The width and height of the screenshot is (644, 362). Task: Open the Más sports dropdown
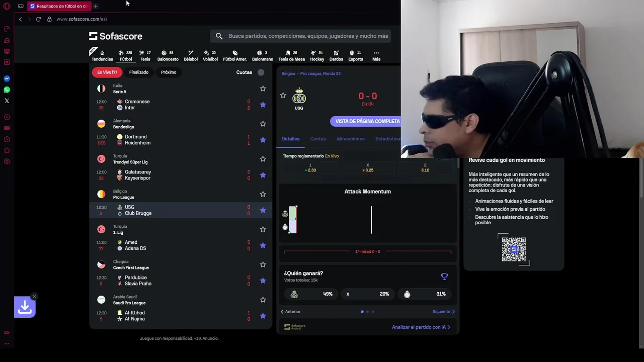click(376, 55)
